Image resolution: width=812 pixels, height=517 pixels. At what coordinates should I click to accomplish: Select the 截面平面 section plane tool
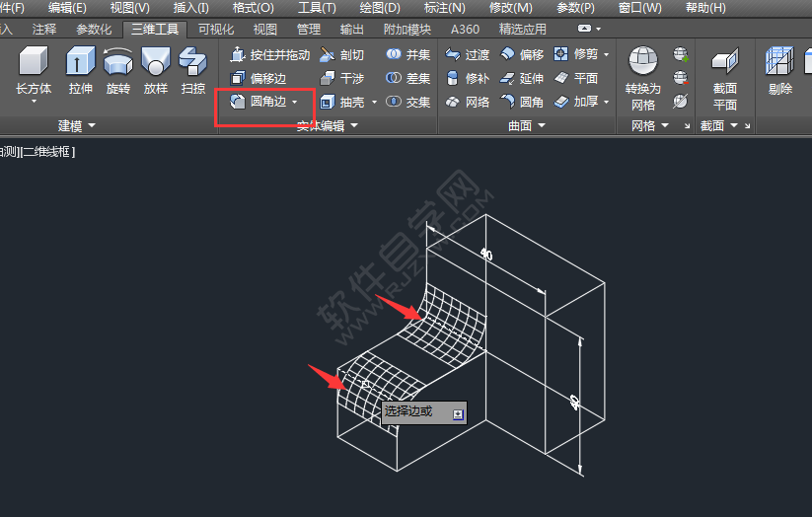724,78
